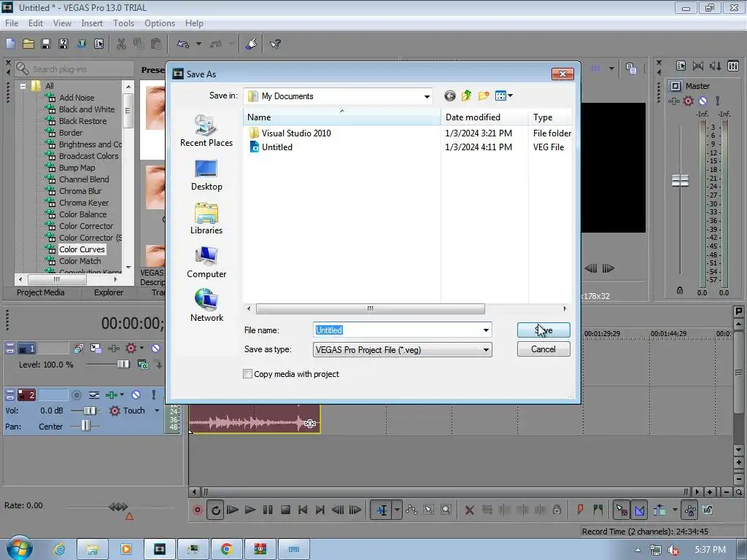Open track 1 Track FX gear icon
747x560 pixels.
click(x=131, y=348)
